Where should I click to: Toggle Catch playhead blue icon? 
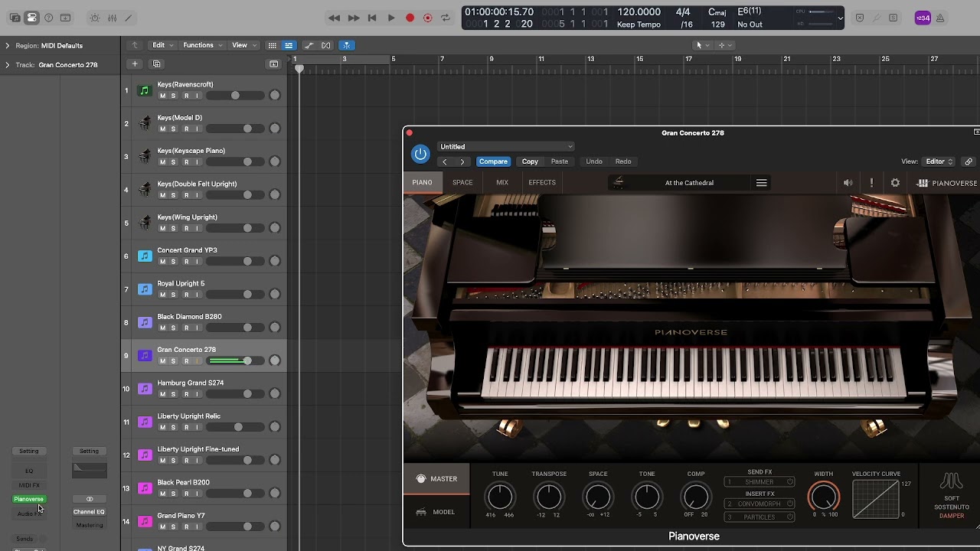(x=346, y=45)
